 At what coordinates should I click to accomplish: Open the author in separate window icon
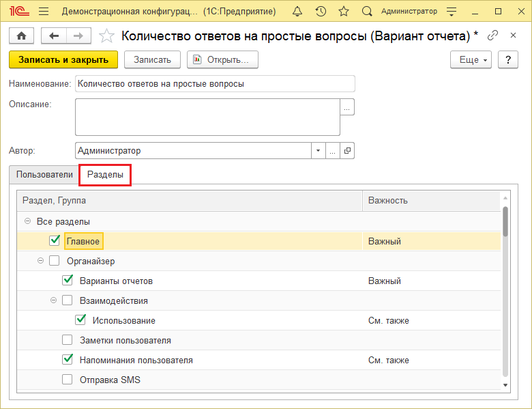click(347, 150)
